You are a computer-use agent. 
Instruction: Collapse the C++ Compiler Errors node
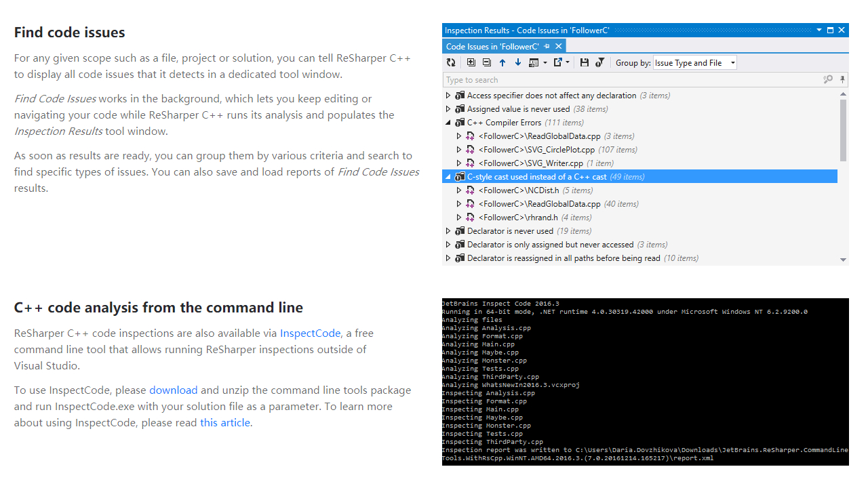448,122
